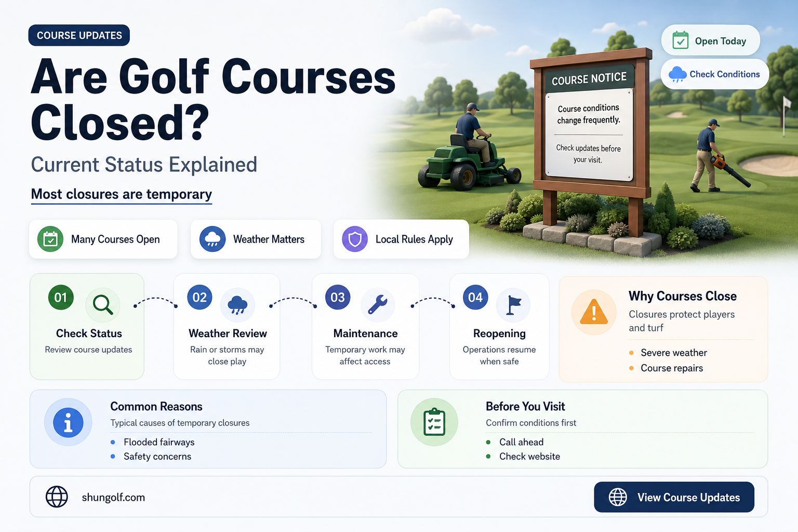798x532 pixels.
Task: Click Review course updates description
Action: click(88, 350)
